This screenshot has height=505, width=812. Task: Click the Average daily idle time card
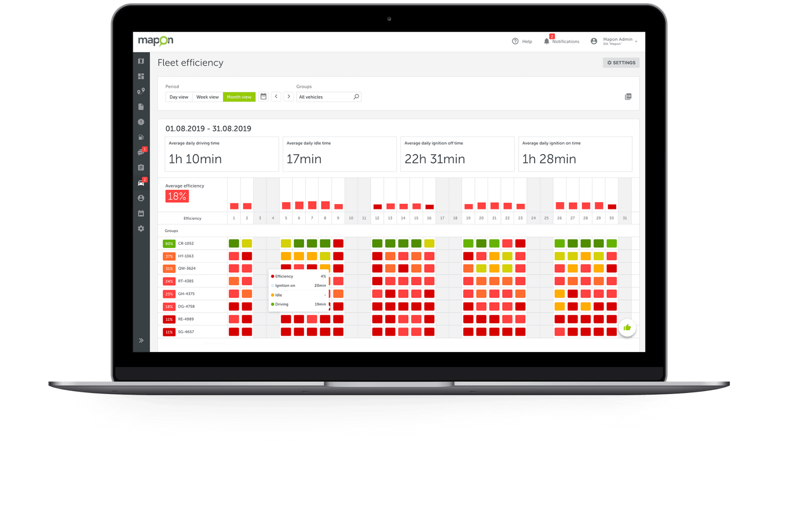pos(340,154)
